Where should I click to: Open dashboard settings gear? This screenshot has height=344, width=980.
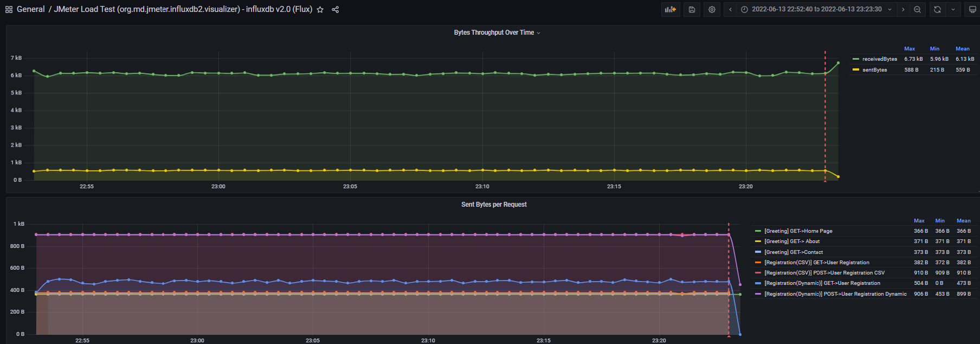(x=712, y=9)
